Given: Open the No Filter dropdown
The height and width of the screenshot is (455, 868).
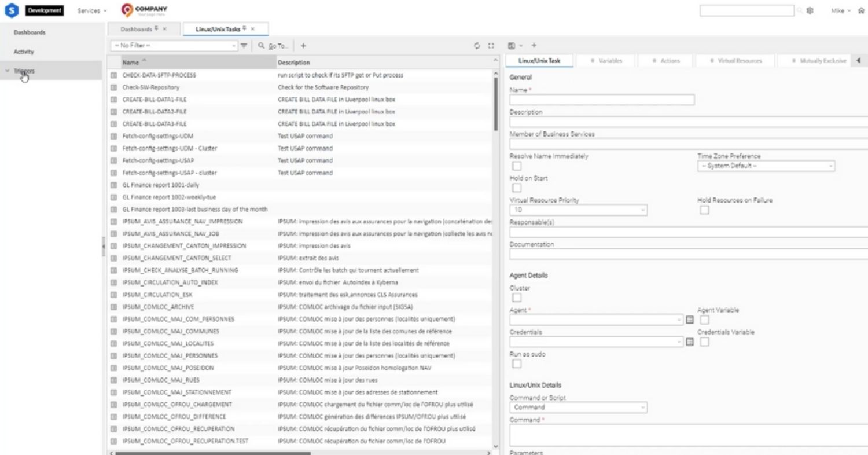Looking at the screenshot, I should [174, 46].
